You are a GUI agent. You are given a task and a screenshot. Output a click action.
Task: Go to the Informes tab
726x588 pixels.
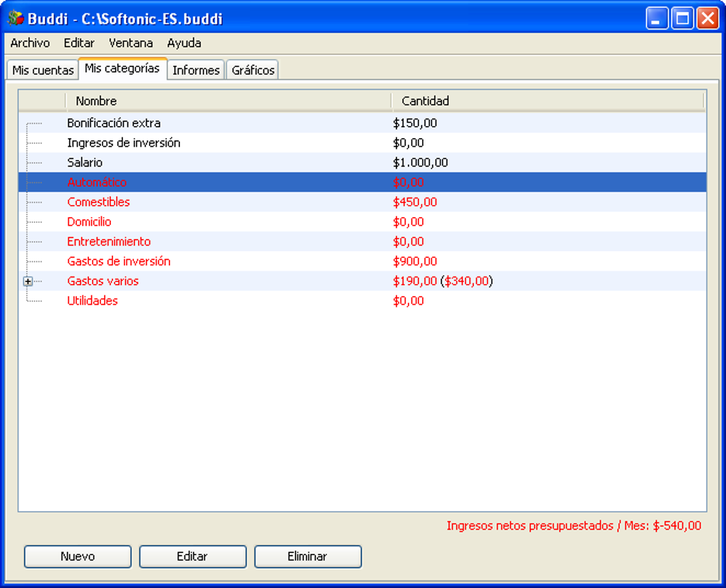[196, 70]
